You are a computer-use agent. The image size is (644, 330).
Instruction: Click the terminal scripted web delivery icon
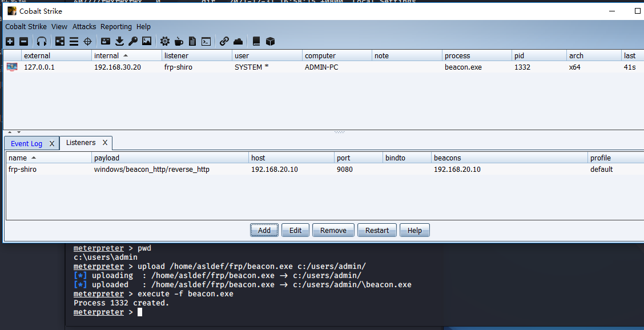206,41
